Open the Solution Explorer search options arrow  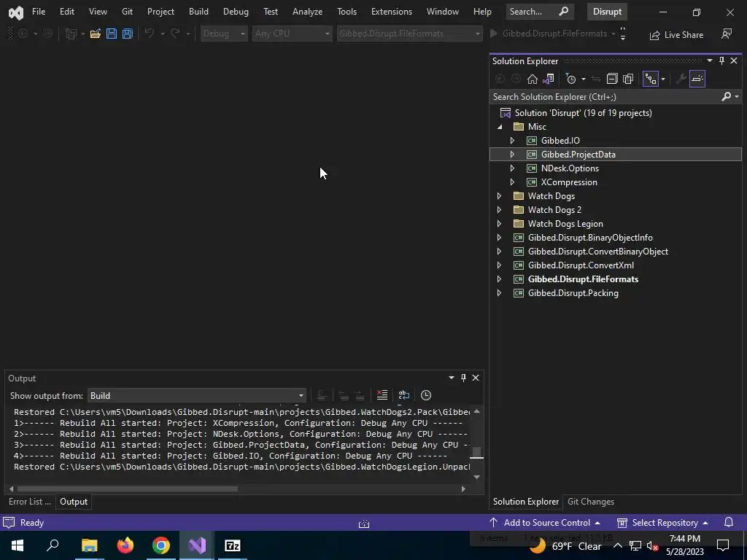[737, 97]
